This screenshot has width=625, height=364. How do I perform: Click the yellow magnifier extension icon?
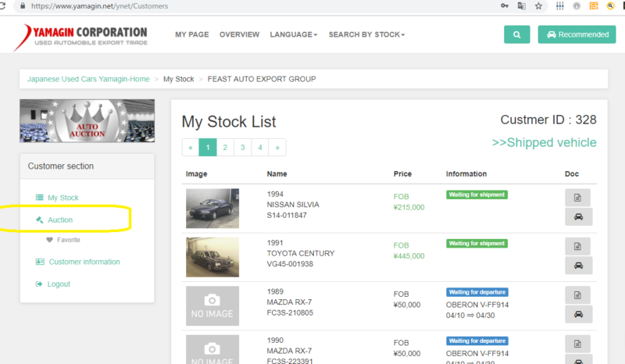(x=611, y=6)
